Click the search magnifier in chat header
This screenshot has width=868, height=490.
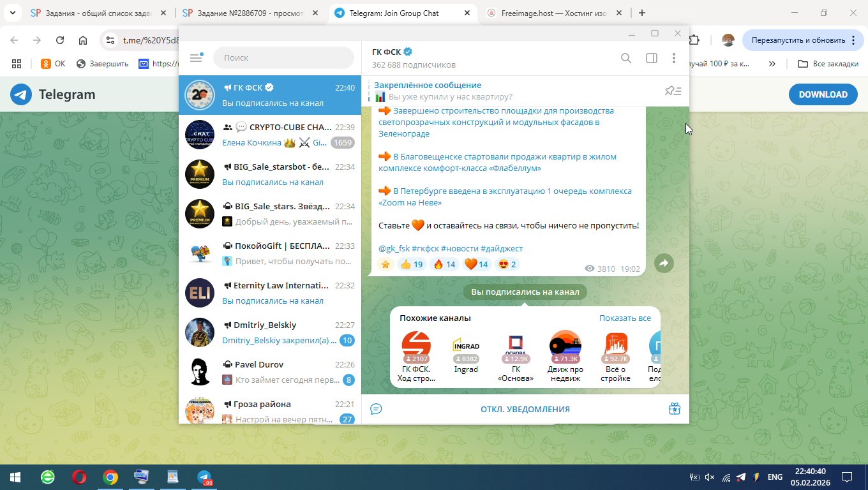[x=626, y=58]
